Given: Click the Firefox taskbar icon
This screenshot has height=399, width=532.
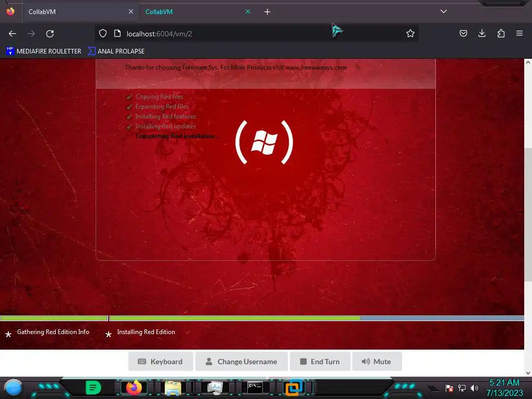Looking at the screenshot, I should click(x=134, y=388).
